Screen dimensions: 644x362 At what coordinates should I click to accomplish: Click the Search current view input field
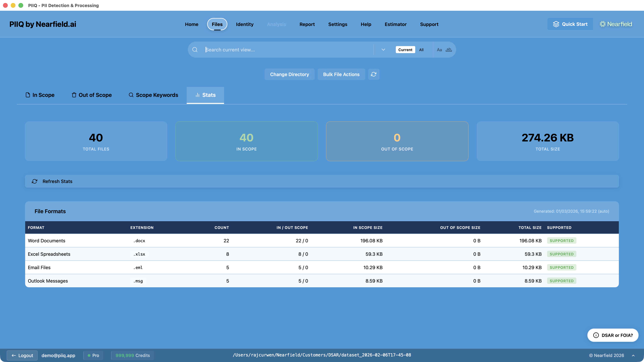pyautogui.click(x=287, y=50)
